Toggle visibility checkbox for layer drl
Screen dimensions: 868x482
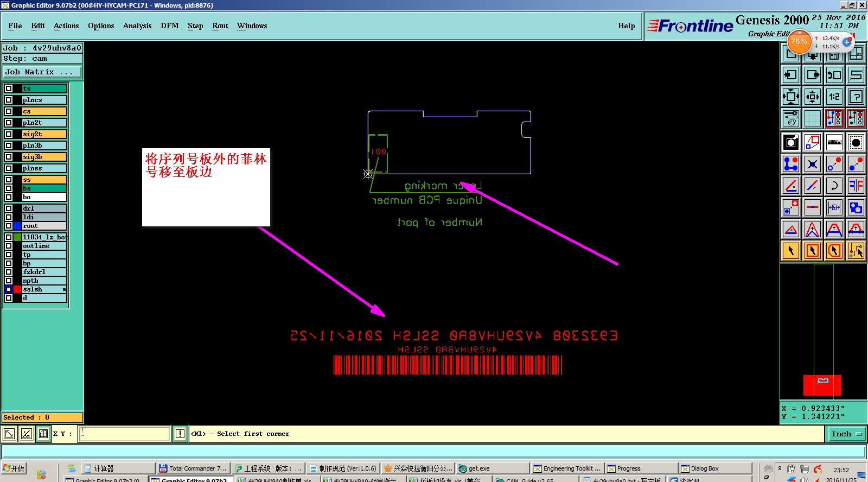(9, 208)
